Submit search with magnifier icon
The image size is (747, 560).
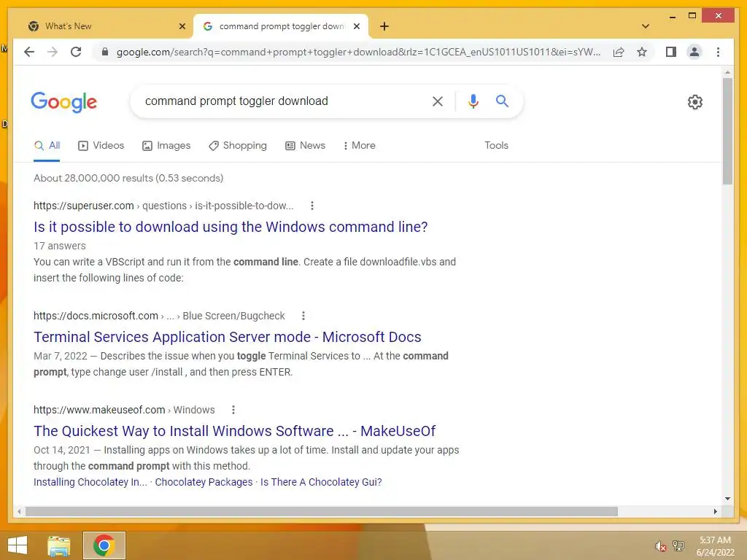coord(502,101)
